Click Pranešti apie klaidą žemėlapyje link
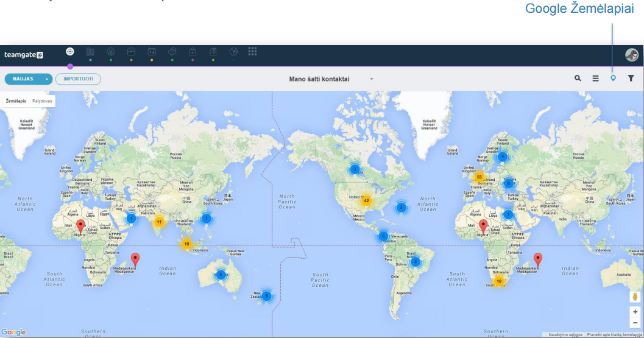This screenshot has width=644, height=338. (614, 335)
